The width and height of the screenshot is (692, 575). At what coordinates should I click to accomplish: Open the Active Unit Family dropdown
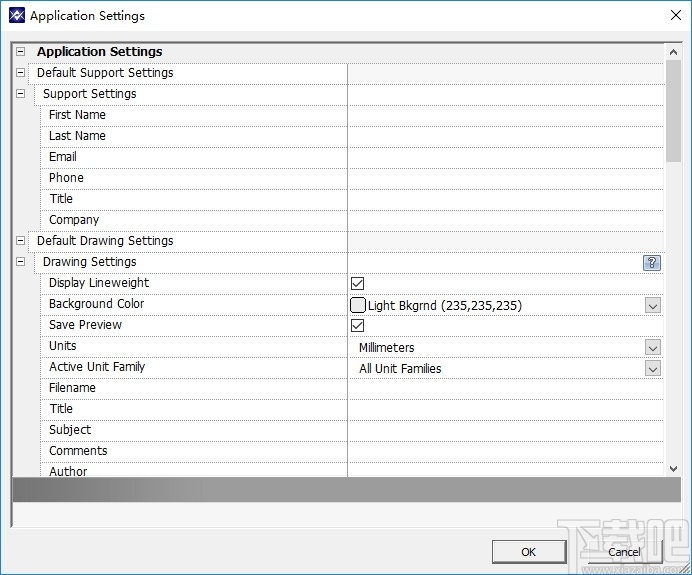point(653,368)
